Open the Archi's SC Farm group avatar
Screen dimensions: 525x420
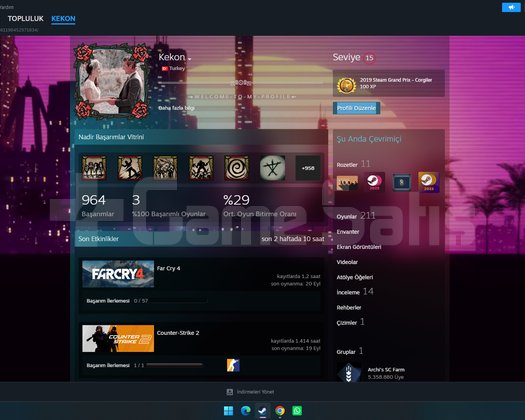click(349, 373)
